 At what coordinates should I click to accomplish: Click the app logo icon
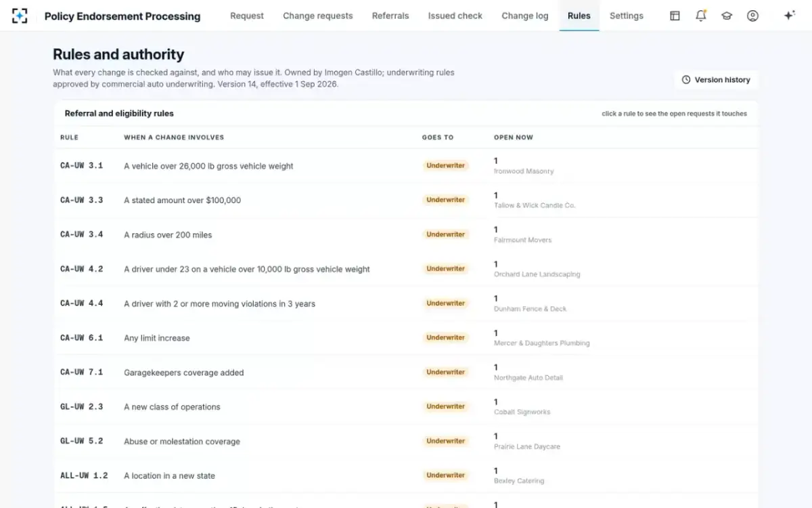(x=20, y=16)
